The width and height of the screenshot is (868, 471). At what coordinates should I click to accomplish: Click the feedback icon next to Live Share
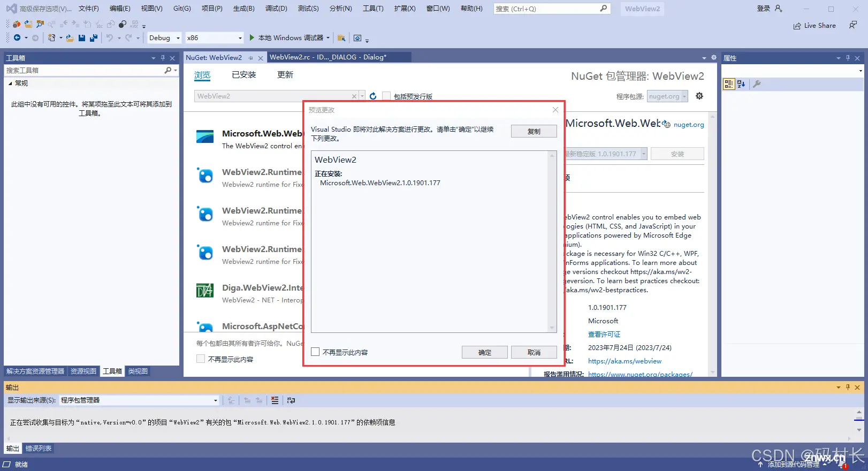(x=853, y=25)
